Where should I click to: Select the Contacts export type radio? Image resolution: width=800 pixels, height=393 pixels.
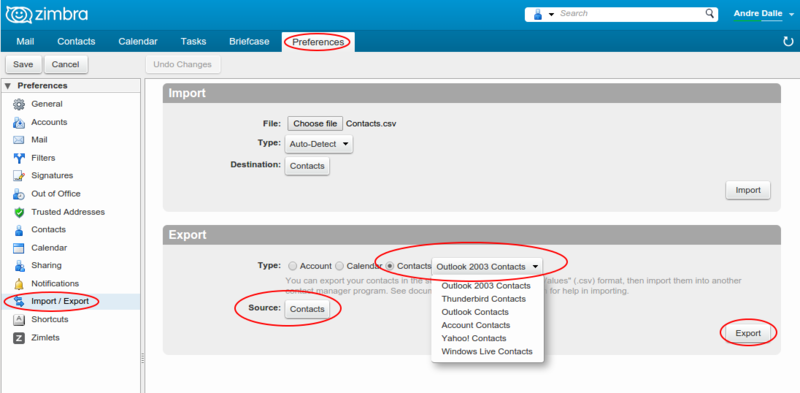point(390,266)
